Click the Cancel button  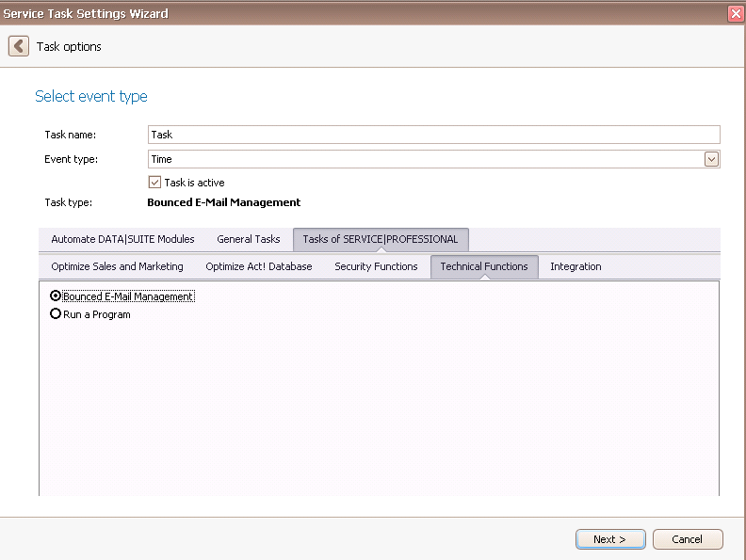click(688, 539)
